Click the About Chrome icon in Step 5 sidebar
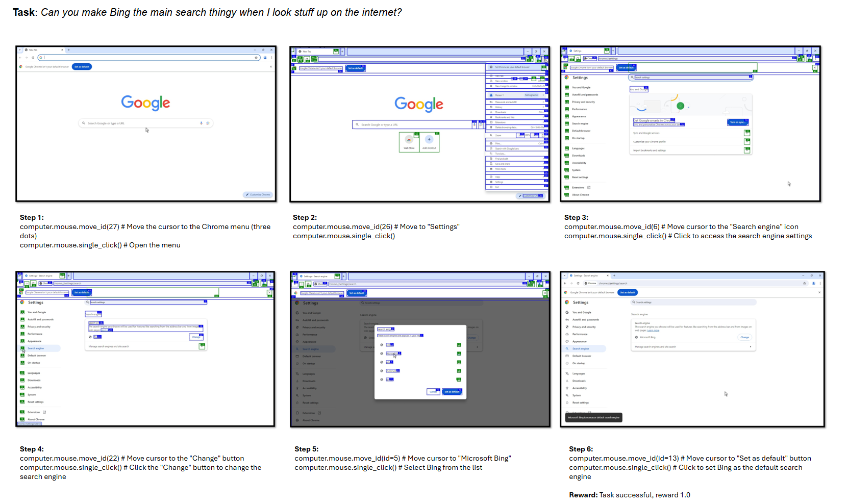Screen dimensions: 848x504 (297, 420)
